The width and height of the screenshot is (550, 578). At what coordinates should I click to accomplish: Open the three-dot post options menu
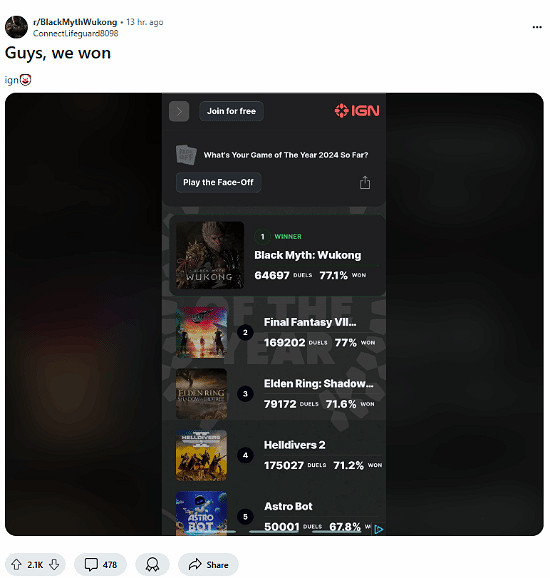537,27
